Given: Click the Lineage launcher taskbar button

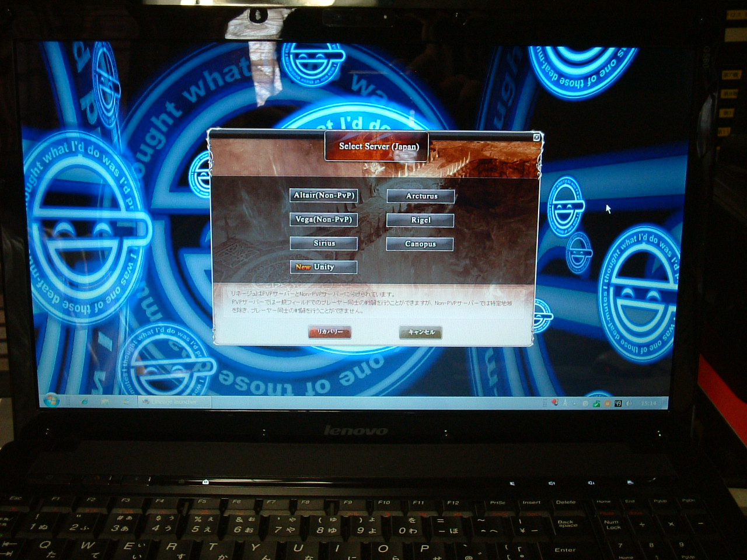Looking at the screenshot, I should coord(175,402).
